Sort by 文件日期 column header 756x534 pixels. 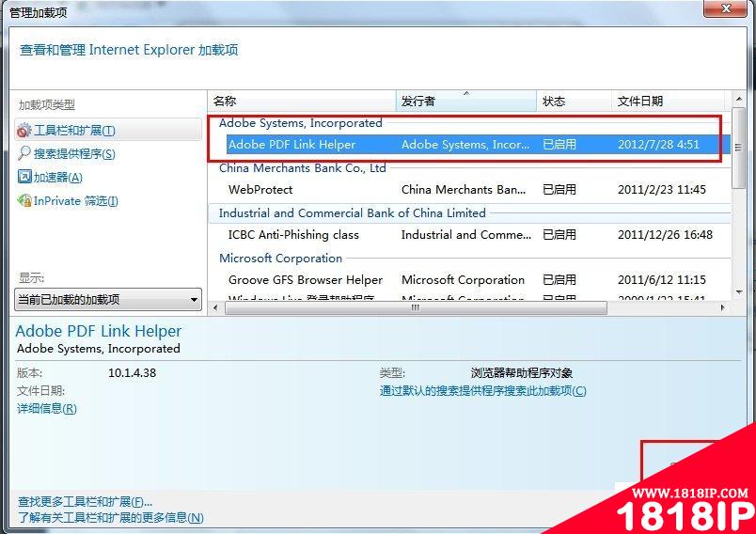click(668, 102)
